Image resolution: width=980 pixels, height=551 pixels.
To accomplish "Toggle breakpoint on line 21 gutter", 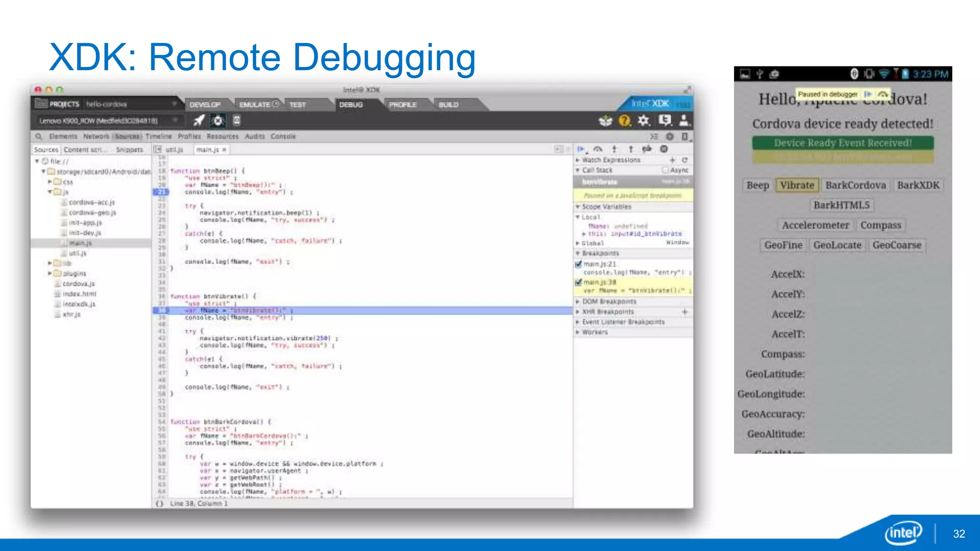I will 161,192.
